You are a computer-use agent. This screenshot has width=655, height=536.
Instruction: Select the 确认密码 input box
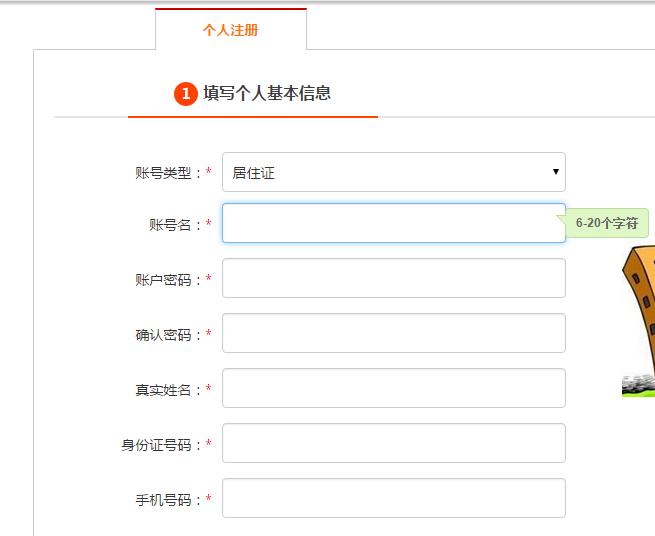click(393, 333)
